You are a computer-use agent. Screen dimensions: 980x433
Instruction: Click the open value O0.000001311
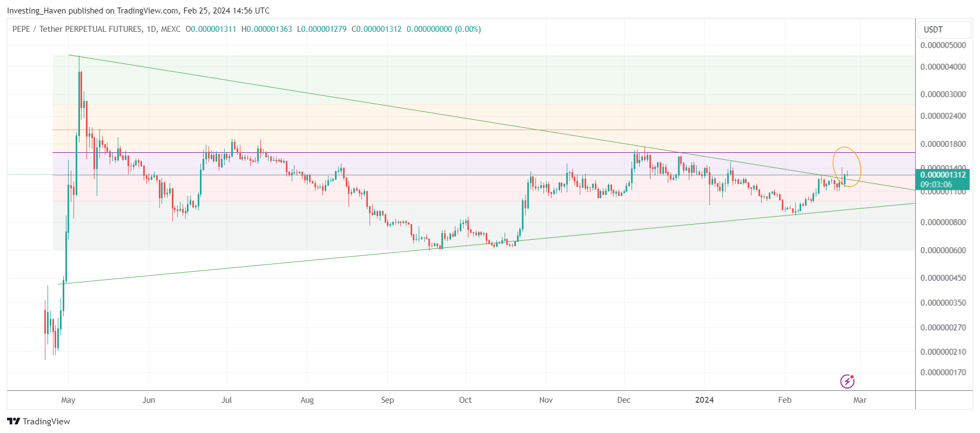[x=211, y=29]
